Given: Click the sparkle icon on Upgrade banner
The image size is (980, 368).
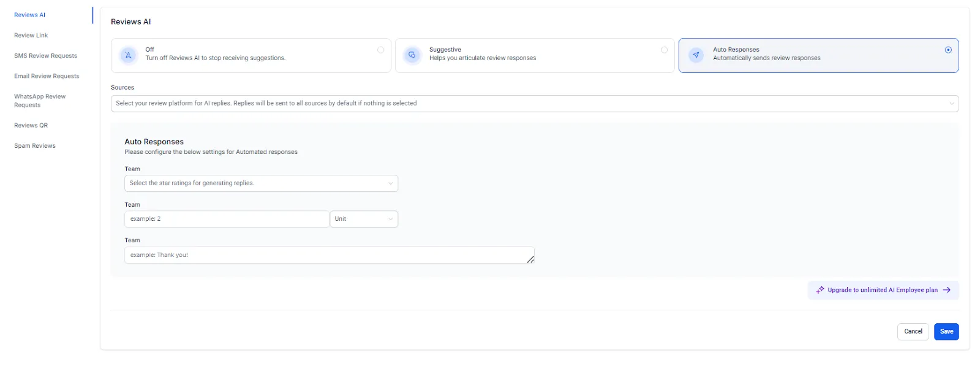Looking at the screenshot, I should click(x=820, y=290).
